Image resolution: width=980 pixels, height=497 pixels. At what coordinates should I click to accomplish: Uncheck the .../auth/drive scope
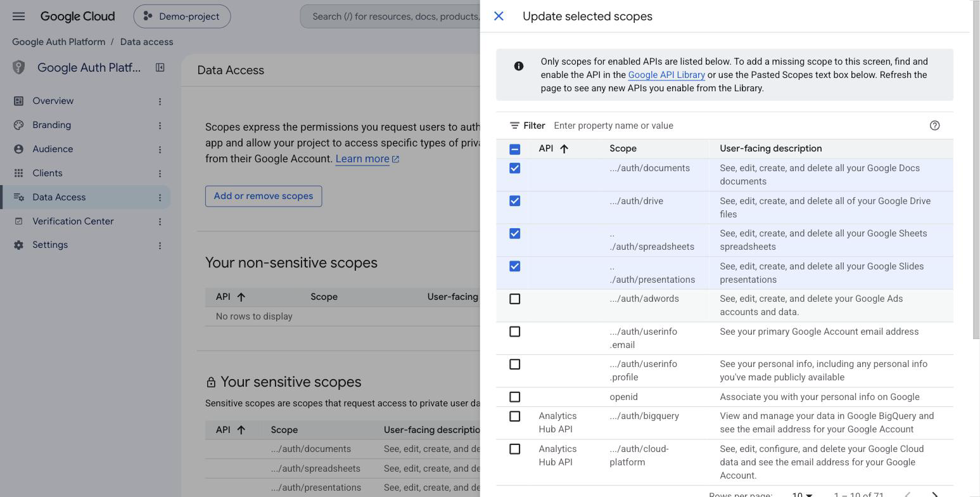tap(515, 201)
